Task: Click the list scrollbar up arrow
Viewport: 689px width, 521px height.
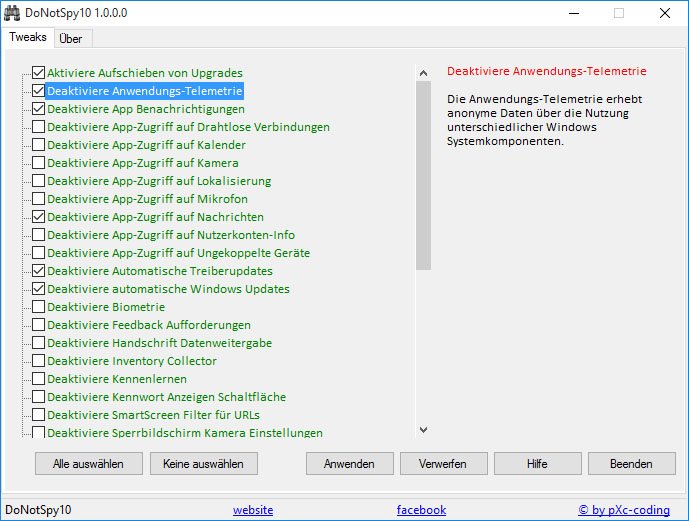Action: (424, 73)
